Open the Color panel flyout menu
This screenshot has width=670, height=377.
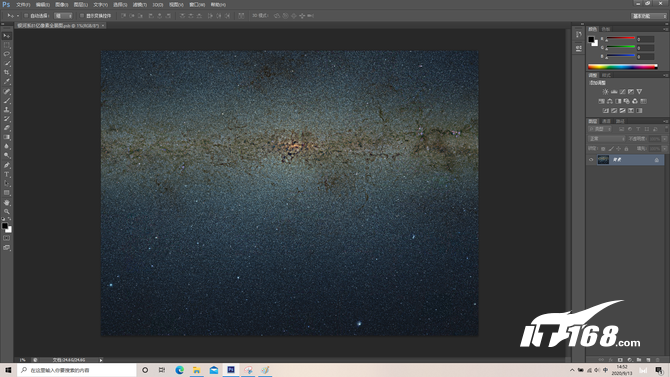(x=666, y=29)
